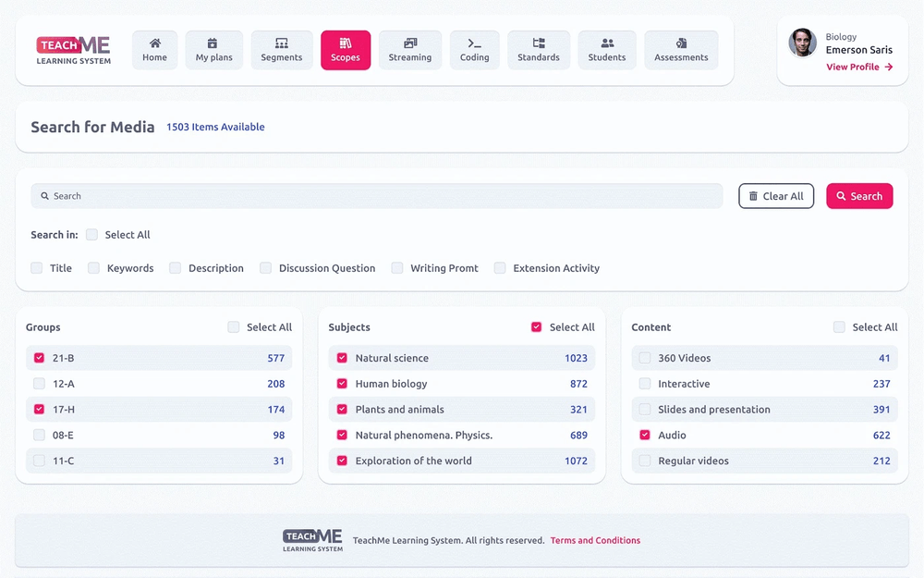Open the Streaming media icon
The width and height of the screenshot is (924, 578).
[x=410, y=43]
